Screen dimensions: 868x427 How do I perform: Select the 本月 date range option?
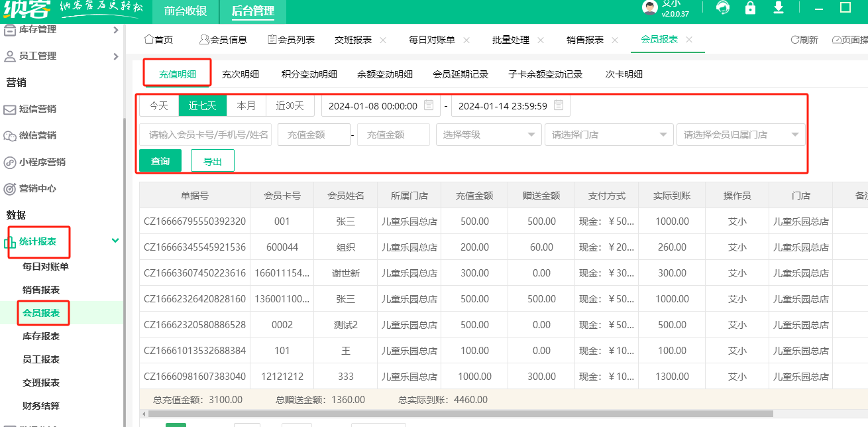pyautogui.click(x=246, y=106)
